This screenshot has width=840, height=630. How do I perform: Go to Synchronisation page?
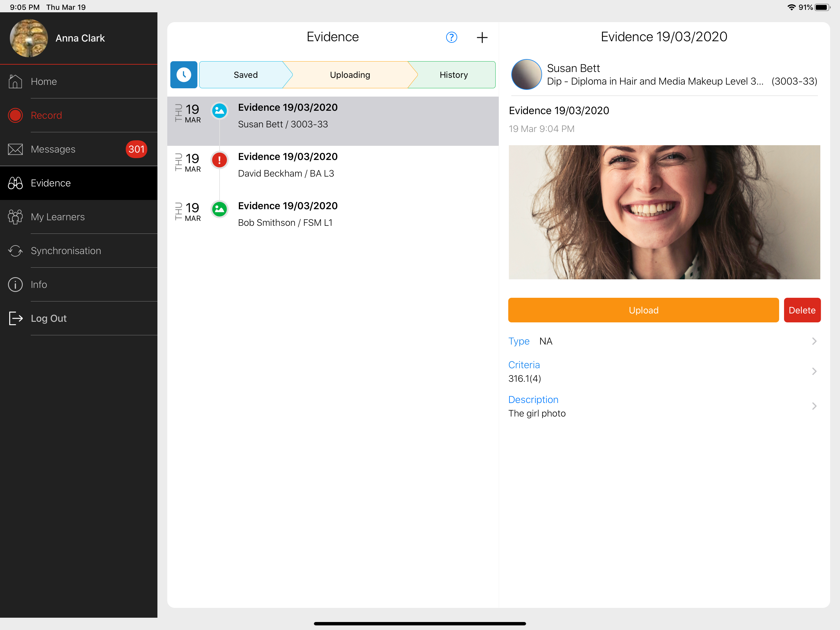[66, 250]
